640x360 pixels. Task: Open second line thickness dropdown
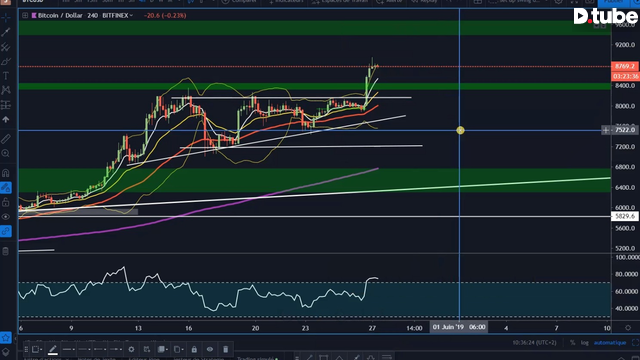click(x=84, y=349)
